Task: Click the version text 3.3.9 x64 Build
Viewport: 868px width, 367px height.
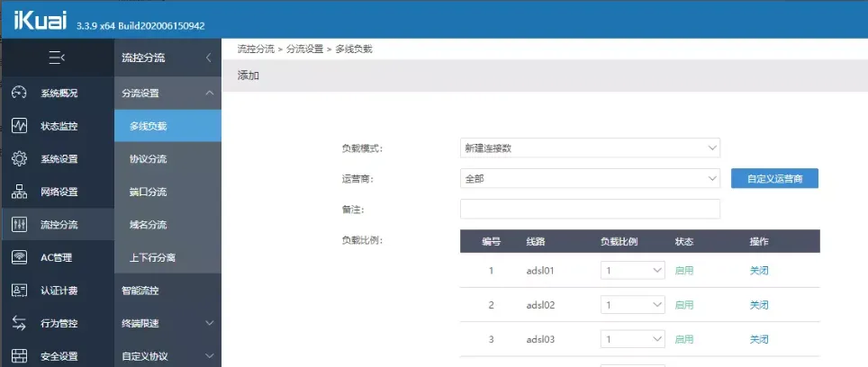Action: pos(140,25)
